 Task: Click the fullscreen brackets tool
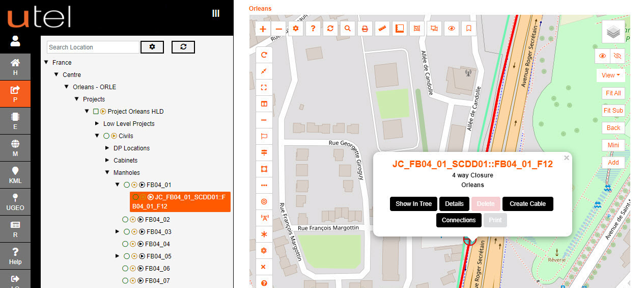coord(264,88)
